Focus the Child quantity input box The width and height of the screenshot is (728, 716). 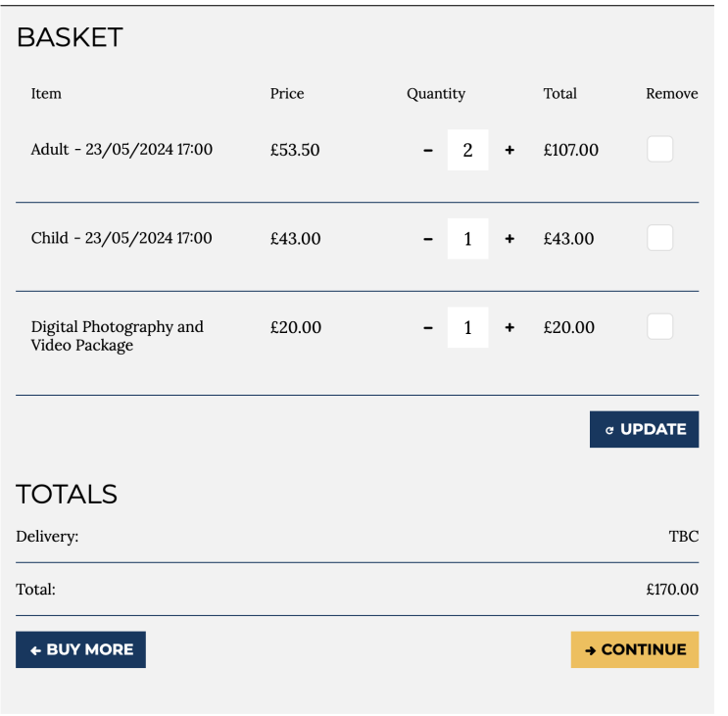pos(467,239)
